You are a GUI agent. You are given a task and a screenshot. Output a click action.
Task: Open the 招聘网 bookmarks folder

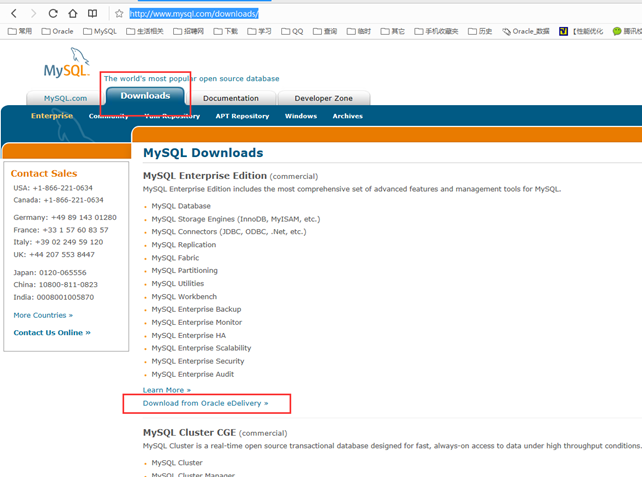click(188, 31)
